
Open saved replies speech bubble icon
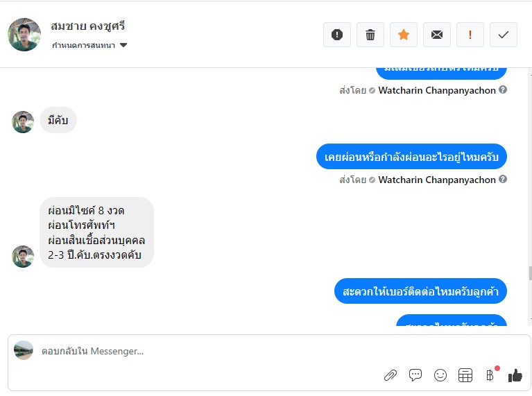click(x=415, y=375)
